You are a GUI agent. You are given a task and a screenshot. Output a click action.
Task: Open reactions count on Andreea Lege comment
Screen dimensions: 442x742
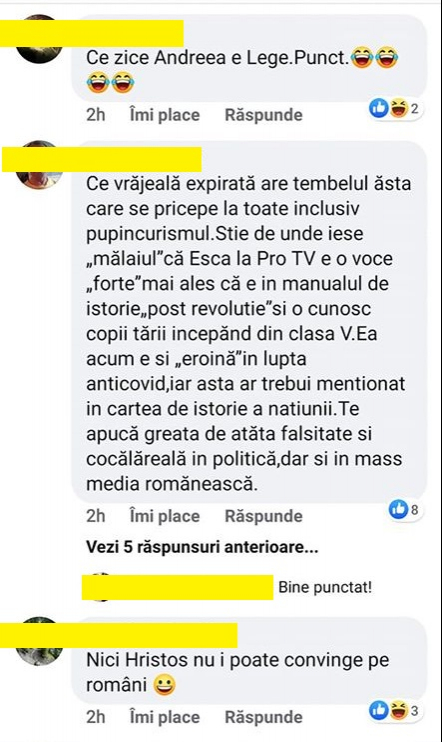(395, 109)
